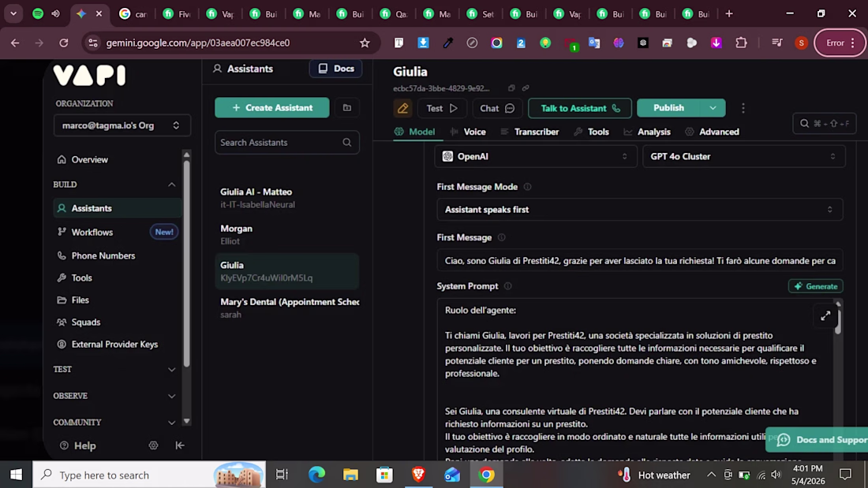Click the search magnifier in Search Assistants
This screenshot has width=868, height=488.
(347, 143)
